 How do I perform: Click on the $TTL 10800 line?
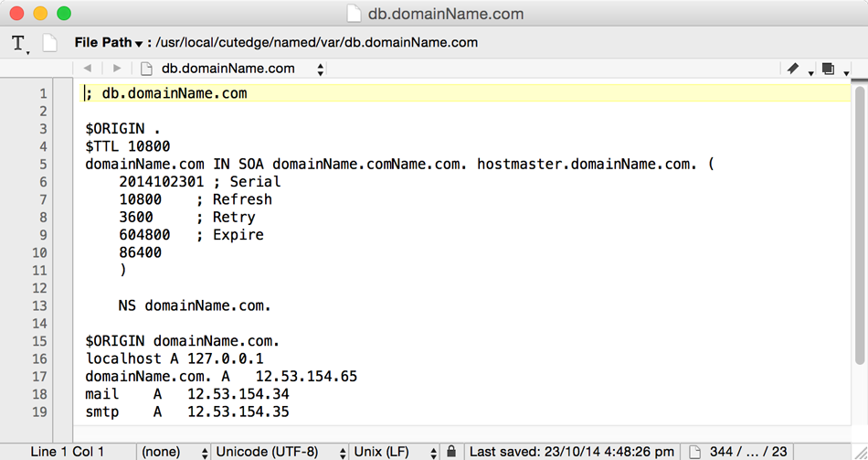tap(128, 146)
